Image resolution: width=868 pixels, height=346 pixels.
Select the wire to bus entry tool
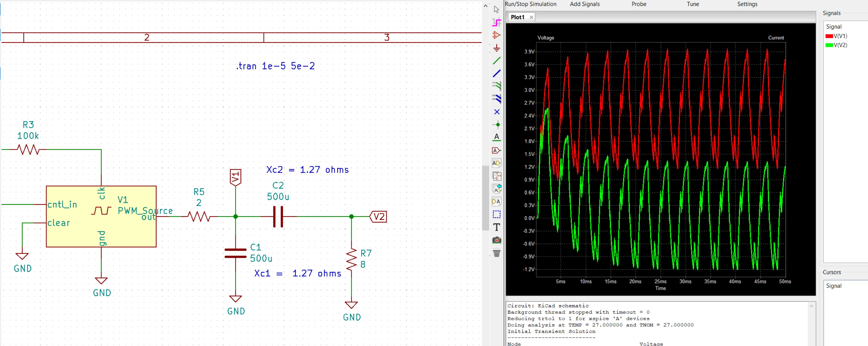[496, 86]
